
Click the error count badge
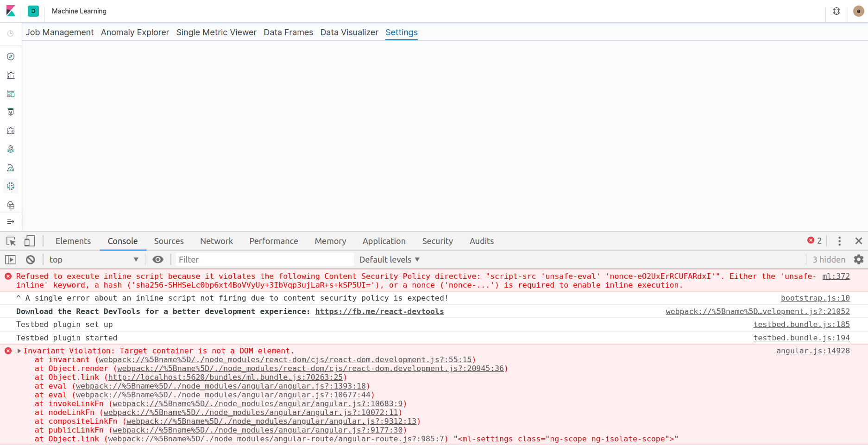[814, 241]
